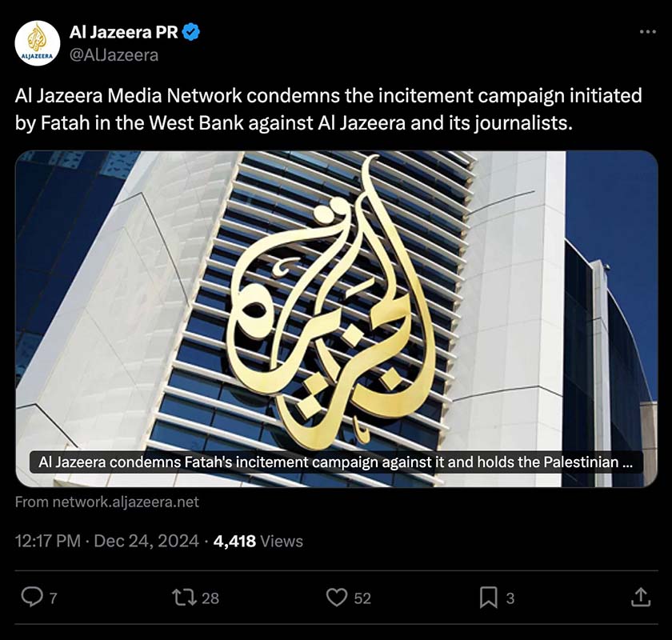Click the bookmark count number 3
The width and height of the screenshot is (672, 640).
(x=510, y=598)
